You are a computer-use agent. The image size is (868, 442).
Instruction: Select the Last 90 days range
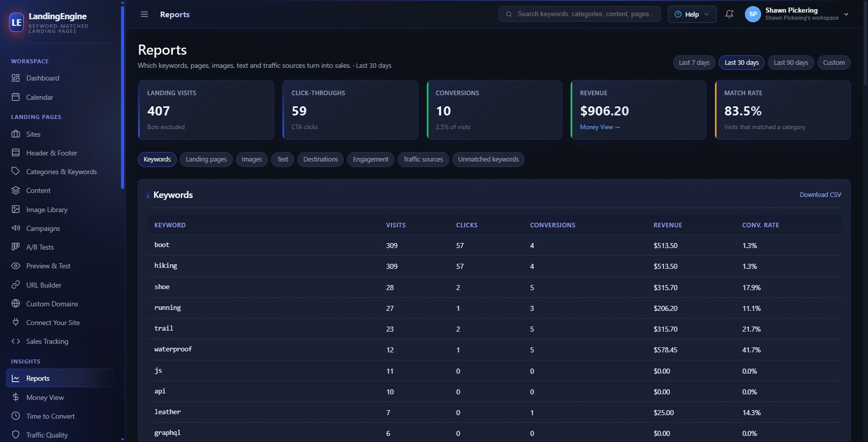tap(791, 62)
